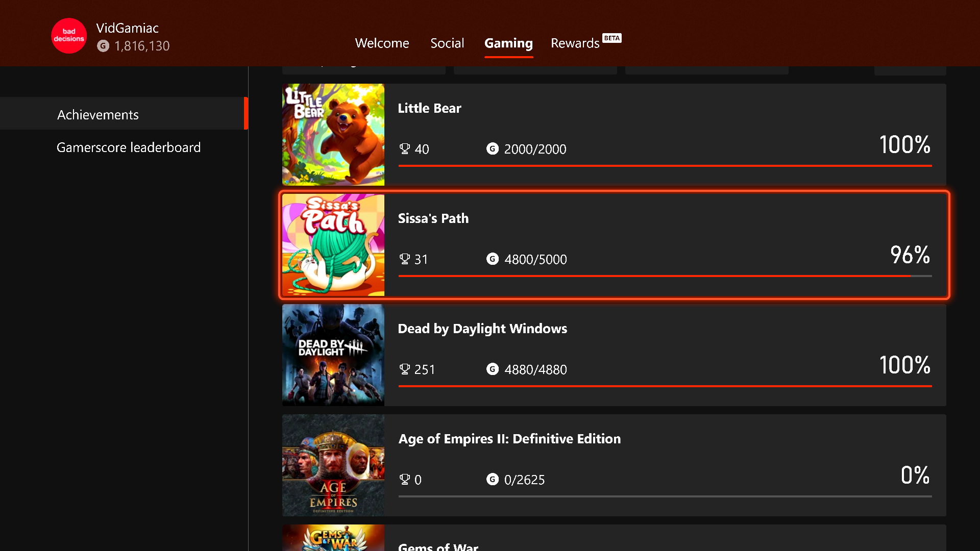Click the 1,816,130 gamerscore total
The width and height of the screenshot is (980, 551).
tap(142, 46)
